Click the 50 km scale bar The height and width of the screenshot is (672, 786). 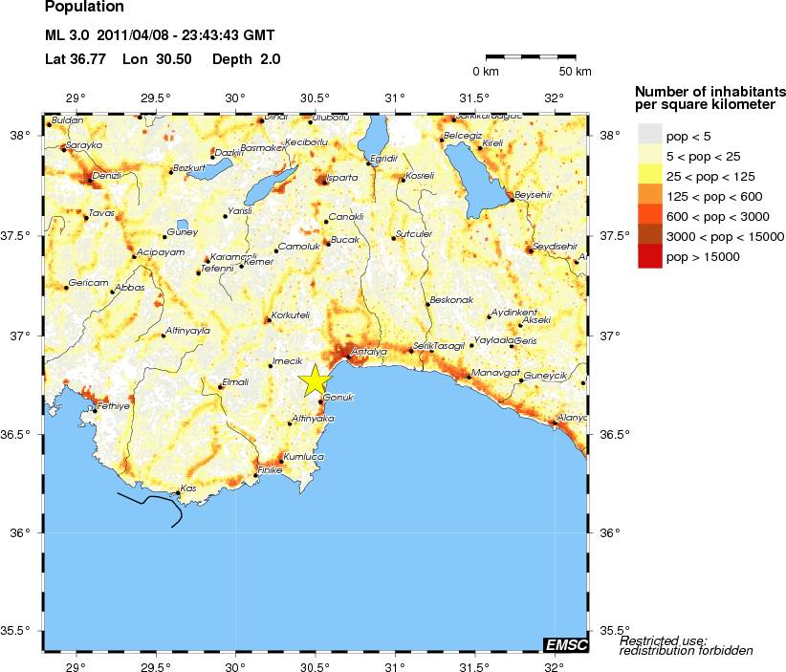point(538,58)
